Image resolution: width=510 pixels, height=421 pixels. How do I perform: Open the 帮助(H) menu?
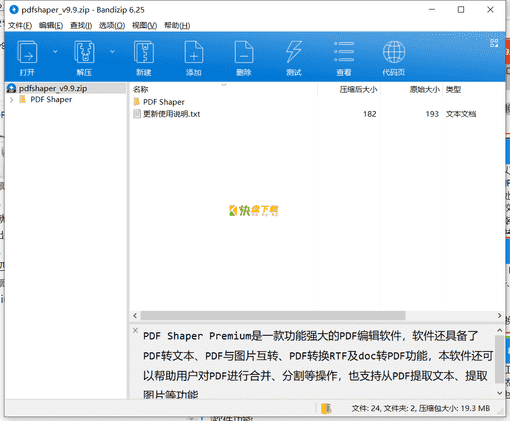tap(177, 26)
